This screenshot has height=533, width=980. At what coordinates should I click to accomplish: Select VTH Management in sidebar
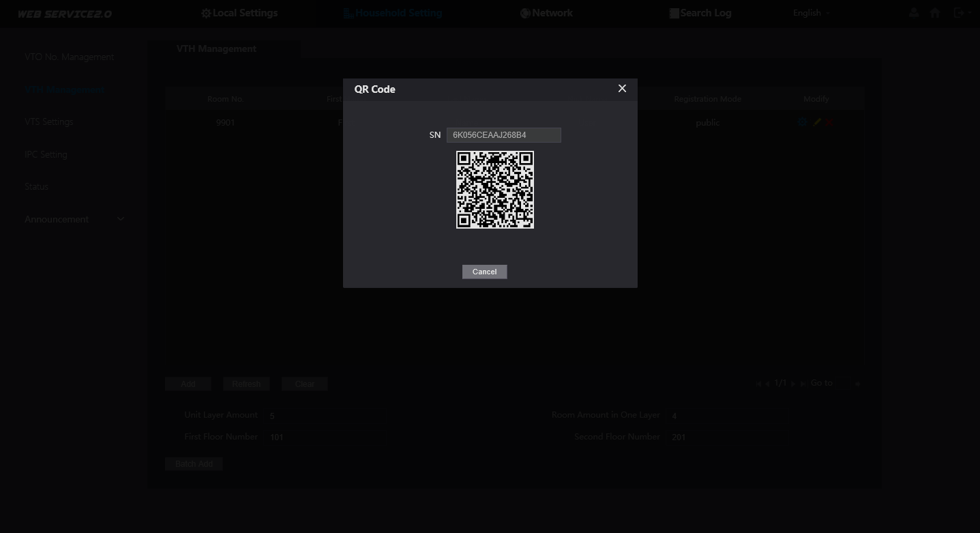65,89
